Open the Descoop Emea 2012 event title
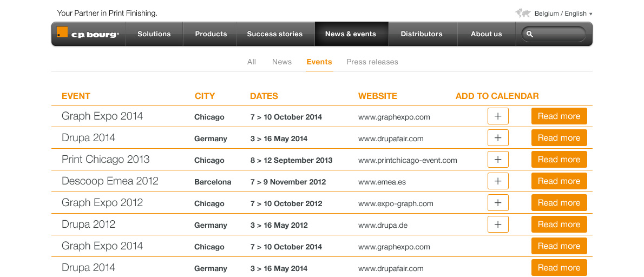This screenshot has height=277, width=644. (110, 181)
